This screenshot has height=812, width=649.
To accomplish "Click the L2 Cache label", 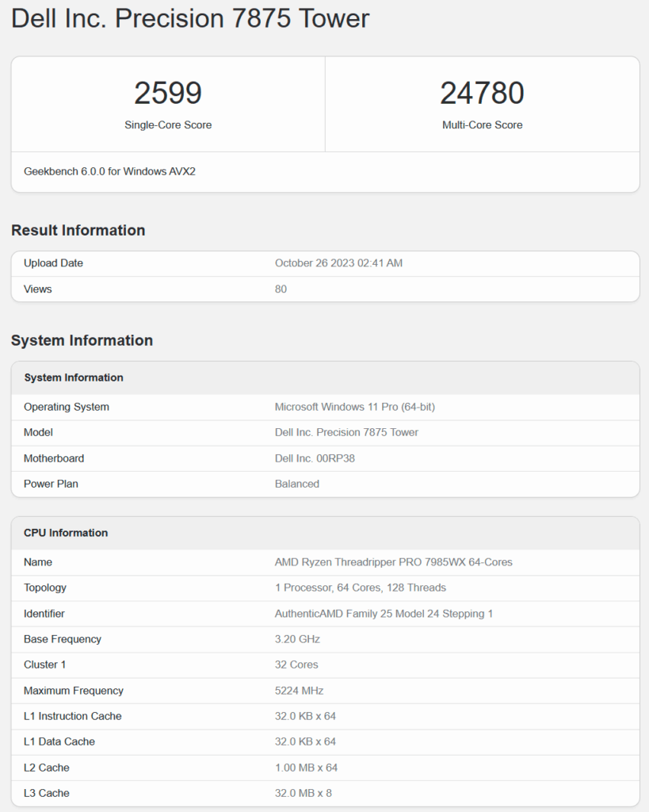I will 46,768.
